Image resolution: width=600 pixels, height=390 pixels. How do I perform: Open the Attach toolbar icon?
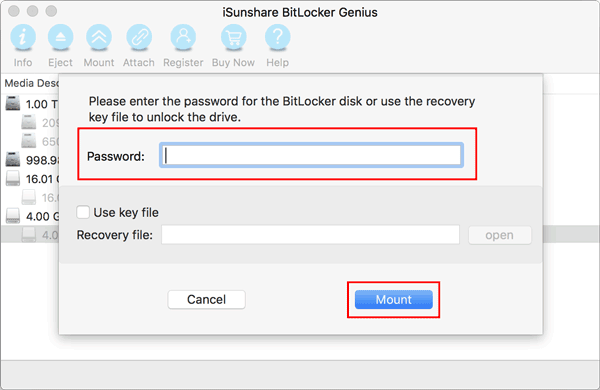click(x=139, y=37)
